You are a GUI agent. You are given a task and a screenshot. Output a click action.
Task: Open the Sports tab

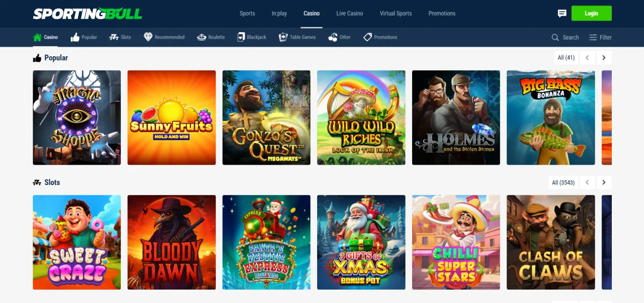point(247,13)
